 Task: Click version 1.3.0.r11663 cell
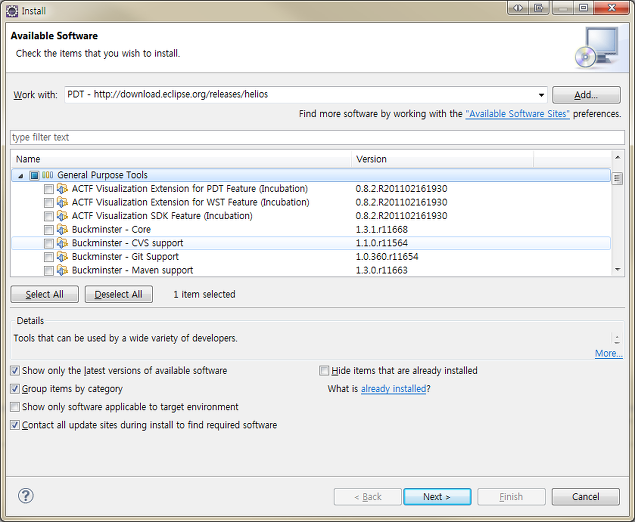click(381, 270)
